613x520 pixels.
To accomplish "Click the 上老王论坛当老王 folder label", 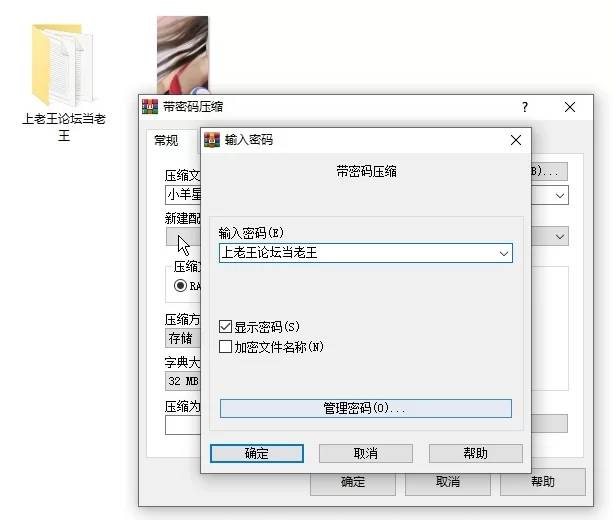I will pyautogui.click(x=64, y=127).
